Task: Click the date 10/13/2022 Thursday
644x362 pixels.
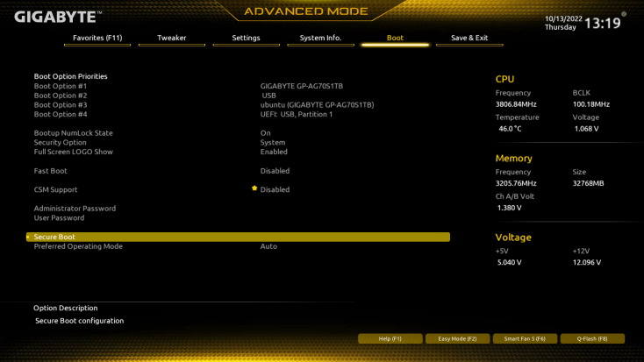Action: (563, 23)
